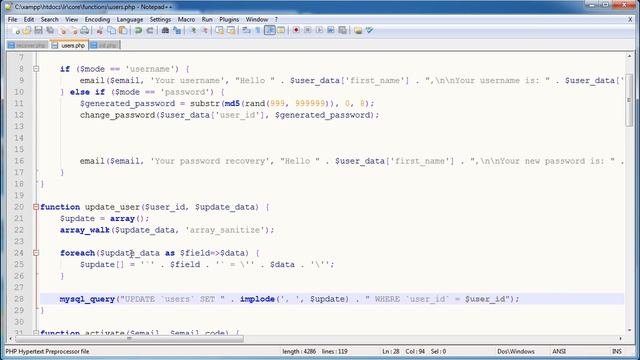Click the vertical scrollbar down arrow
The width and height of the screenshot is (640, 360).
629,330
